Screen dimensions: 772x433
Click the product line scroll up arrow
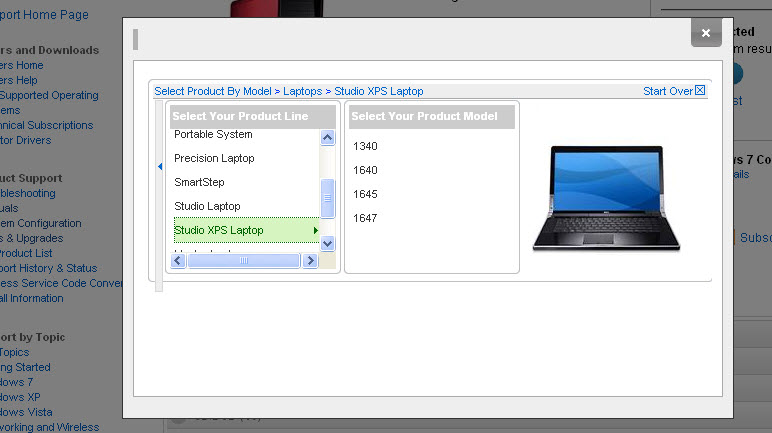point(327,137)
